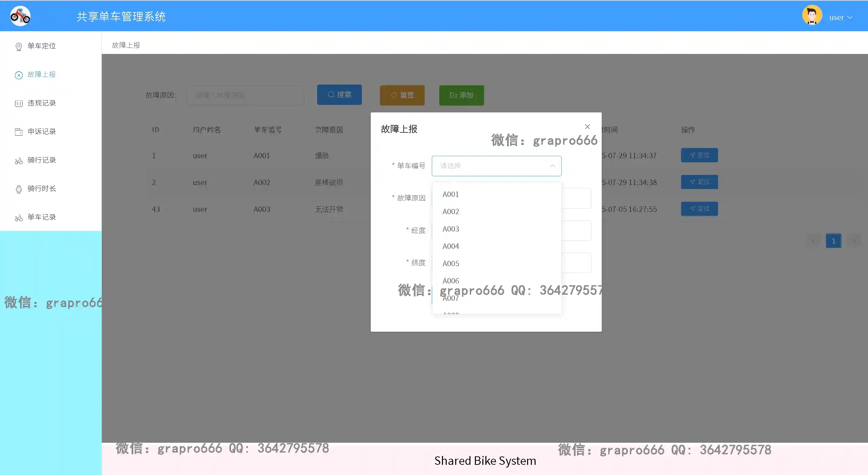Click the user avatar picture
This screenshot has width=868, height=475.
pos(812,15)
